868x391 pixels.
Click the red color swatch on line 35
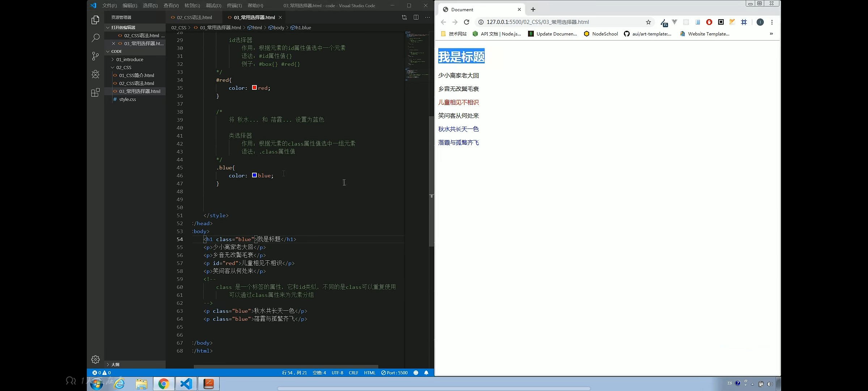pyautogui.click(x=254, y=88)
